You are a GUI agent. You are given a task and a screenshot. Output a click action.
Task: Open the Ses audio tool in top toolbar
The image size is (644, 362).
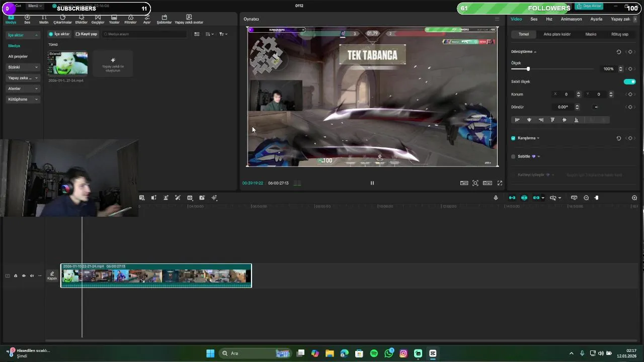pos(27,19)
